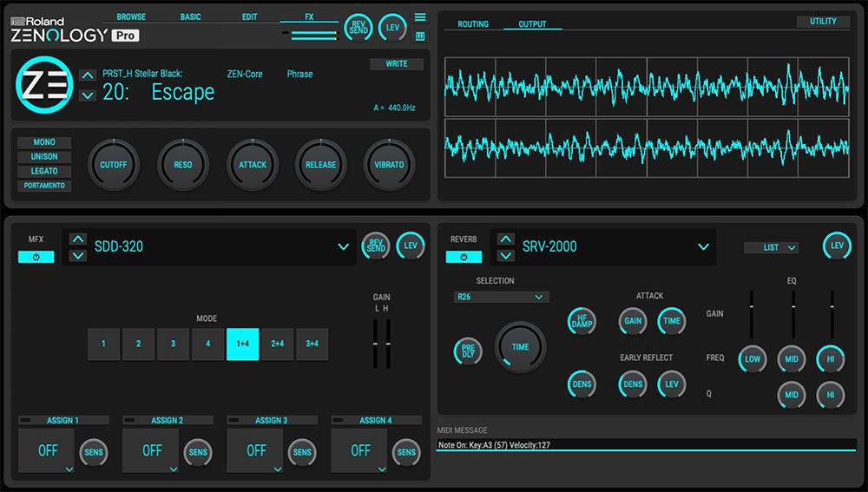The height and width of the screenshot is (492, 868).
Task: Select previous preset with up arrow
Action: 88,75
